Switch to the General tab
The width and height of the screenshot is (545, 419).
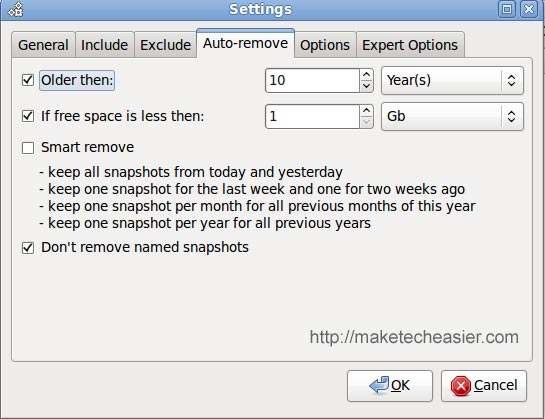click(x=43, y=45)
